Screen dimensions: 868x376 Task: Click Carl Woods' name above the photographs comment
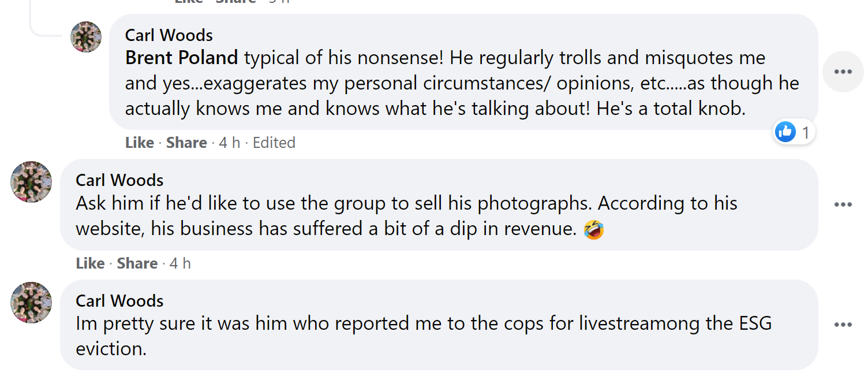(119, 180)
